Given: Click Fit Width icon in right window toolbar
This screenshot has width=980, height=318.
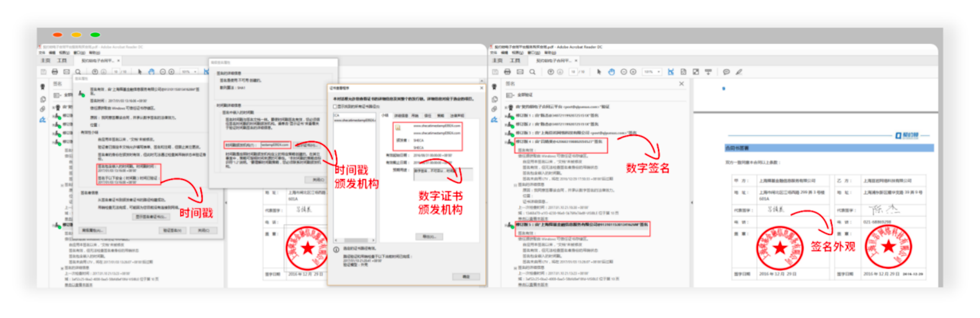Looking at the screenshot, I should (671, 72).
